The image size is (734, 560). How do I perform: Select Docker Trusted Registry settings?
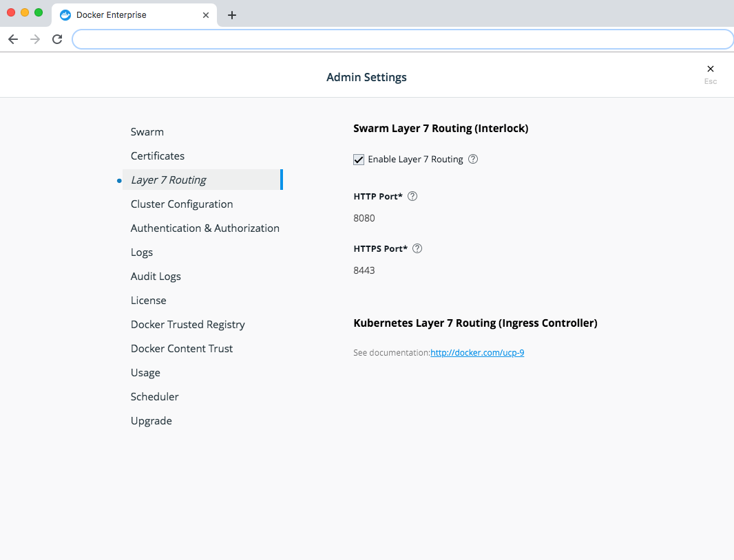pyautogui.click(x=187, y=324)
